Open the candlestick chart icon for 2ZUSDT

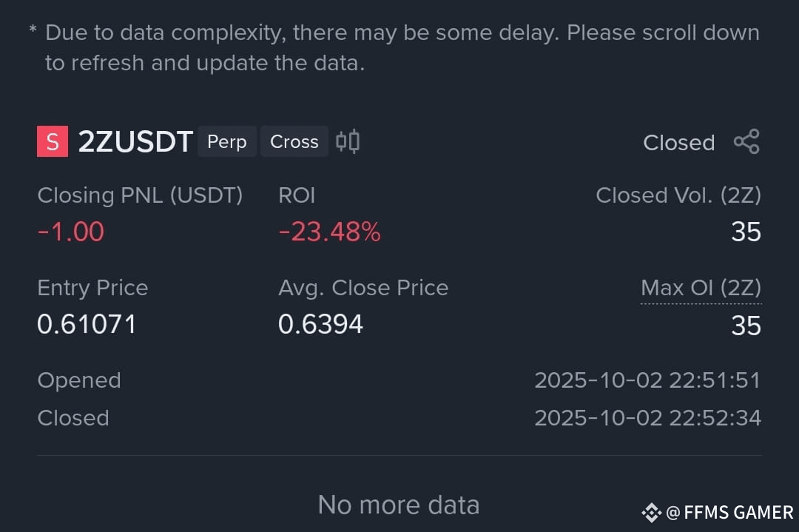(x=348, y=141)
